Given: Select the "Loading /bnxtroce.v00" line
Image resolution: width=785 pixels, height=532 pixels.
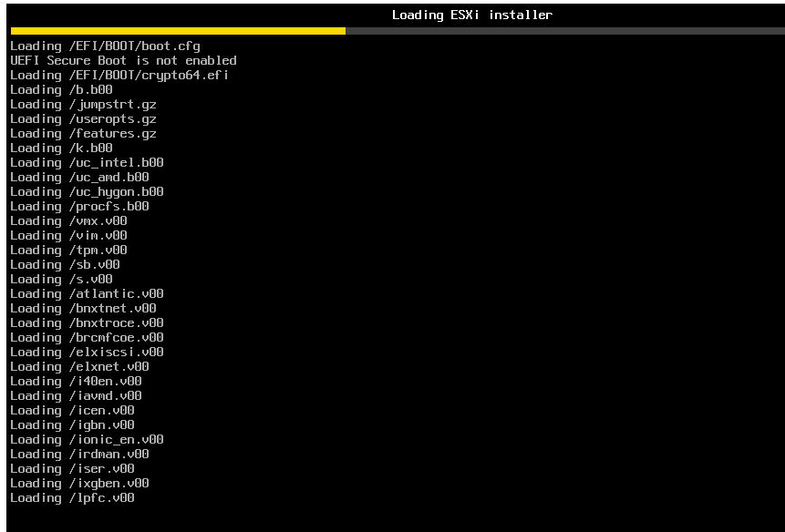Looking at the screenshot, I should coord(87,322).
